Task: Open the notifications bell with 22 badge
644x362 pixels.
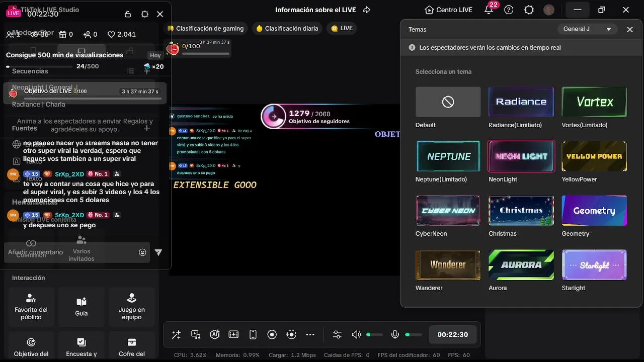Action: (x=490, y=9)
